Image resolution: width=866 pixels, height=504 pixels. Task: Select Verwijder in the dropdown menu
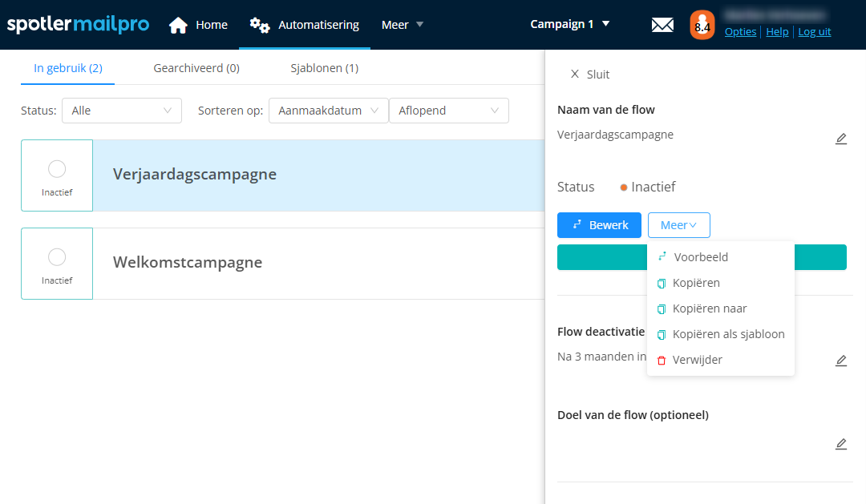[697, 360]
